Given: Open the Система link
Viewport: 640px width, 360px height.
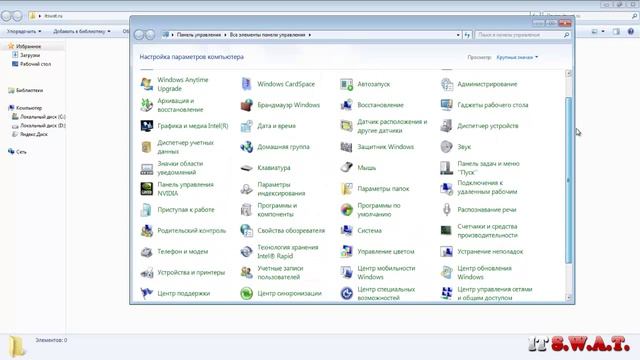Looking at the screenshot, I should click(x=369, y=231).
